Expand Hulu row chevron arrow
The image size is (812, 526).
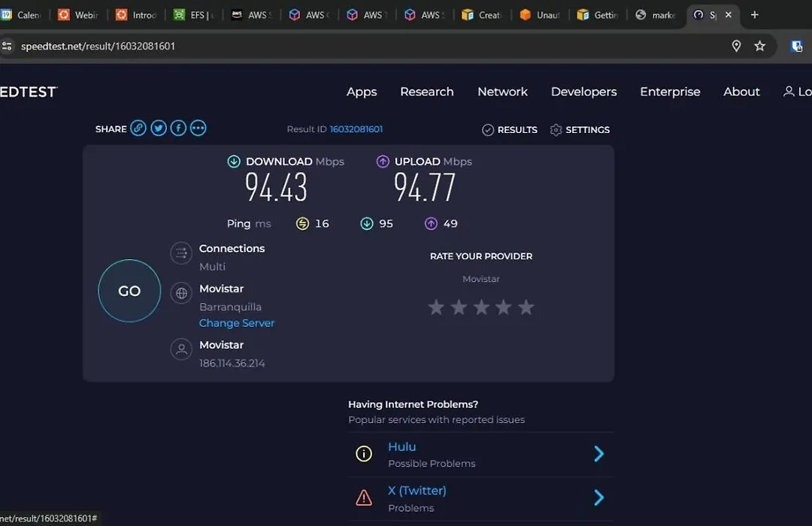click(x=599, y=454)
